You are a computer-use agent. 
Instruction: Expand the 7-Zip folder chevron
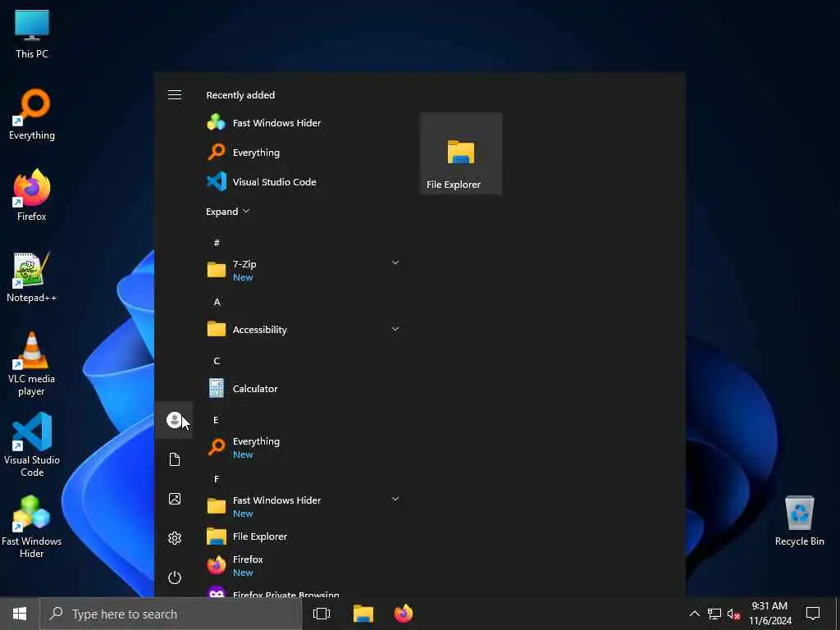(x=395, y=262)
